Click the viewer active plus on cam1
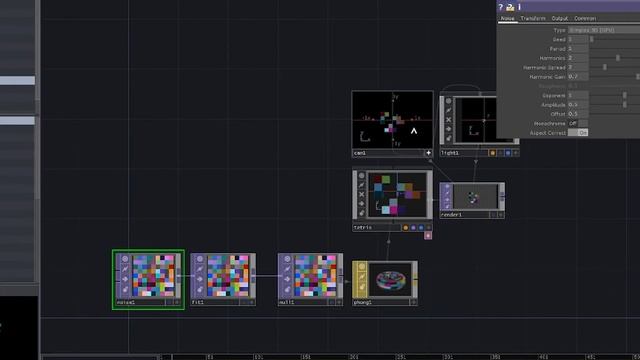 point(428,153)
